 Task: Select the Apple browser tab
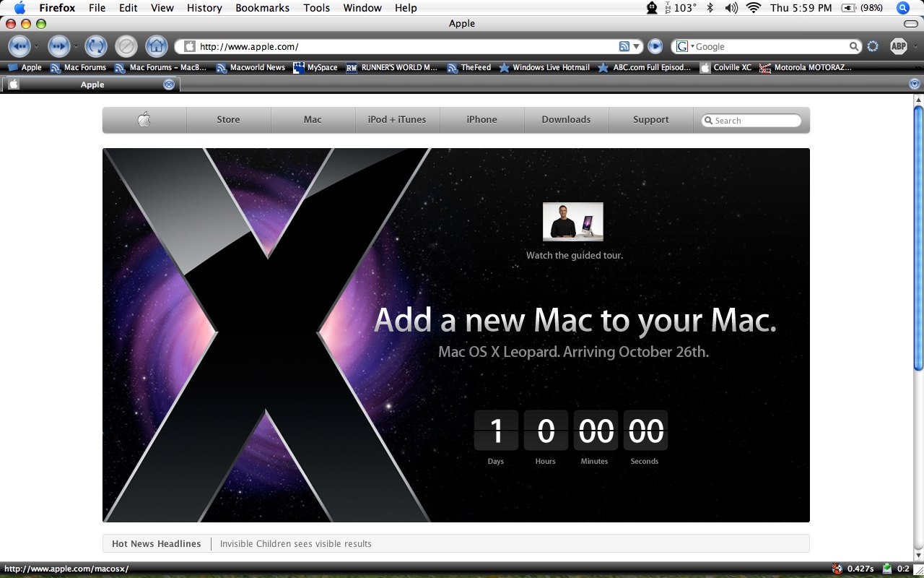(91, 85)
